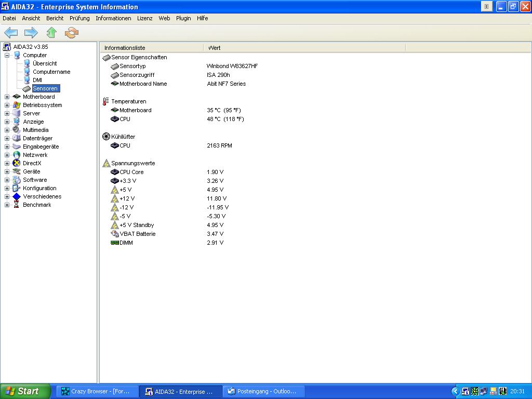
Task: Click the Datenträger drive icon
Action: [16, 138]
